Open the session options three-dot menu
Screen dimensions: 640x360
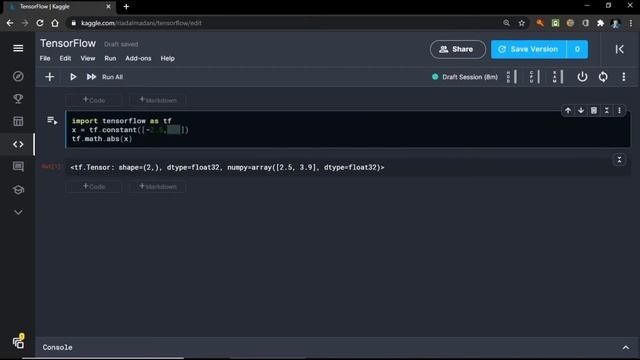click(624, 77)
